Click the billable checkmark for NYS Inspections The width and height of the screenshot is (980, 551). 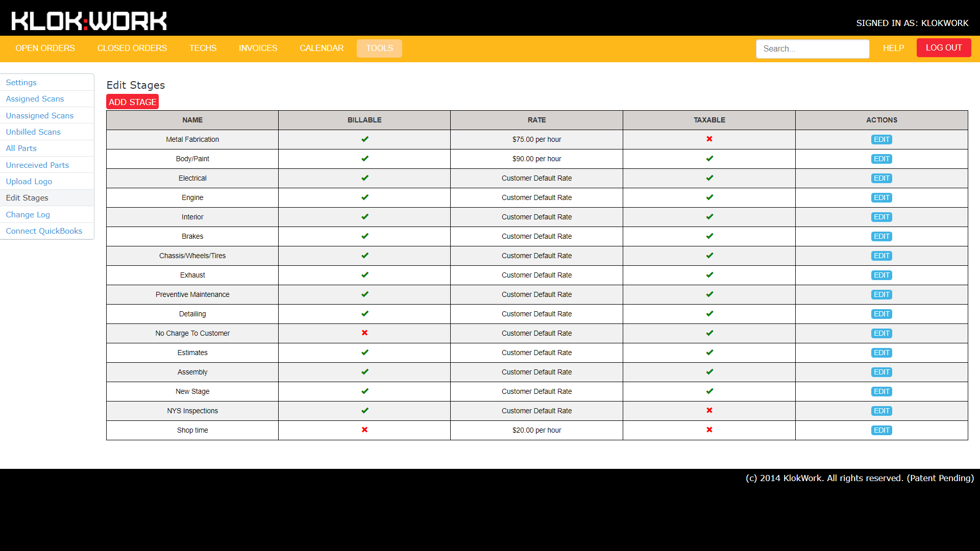pos(364,410)
